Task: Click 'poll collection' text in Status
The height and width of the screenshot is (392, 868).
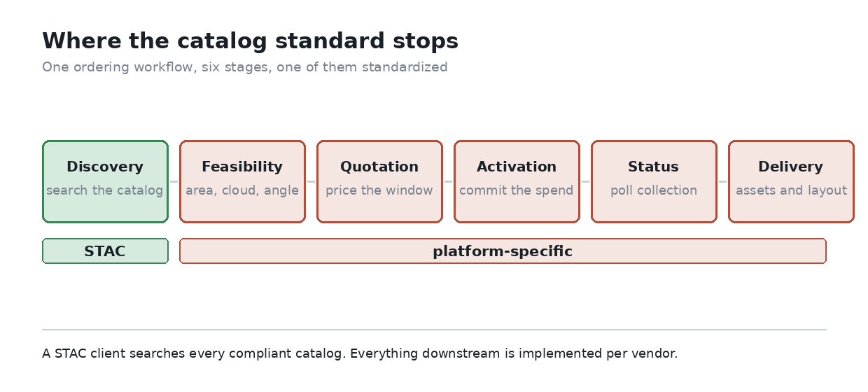Action: pyautogui.click(x=654, y=190)
